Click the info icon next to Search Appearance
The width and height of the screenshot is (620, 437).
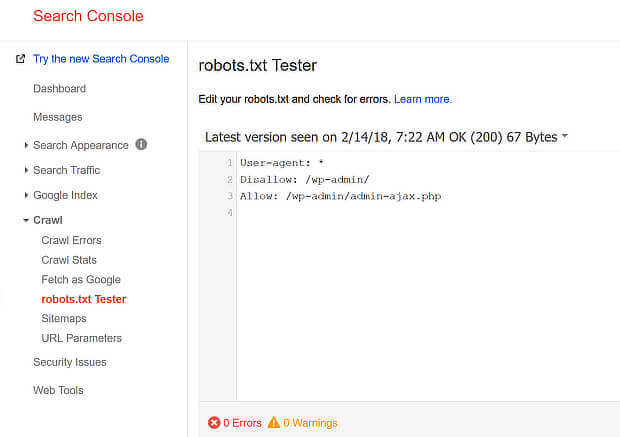141,144
